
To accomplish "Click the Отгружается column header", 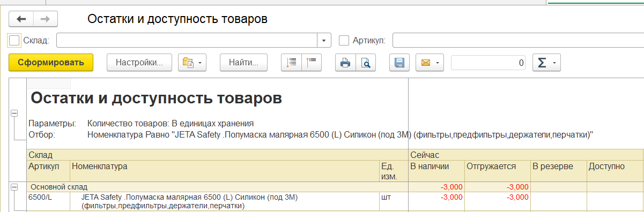I will (x=498, y=171).
